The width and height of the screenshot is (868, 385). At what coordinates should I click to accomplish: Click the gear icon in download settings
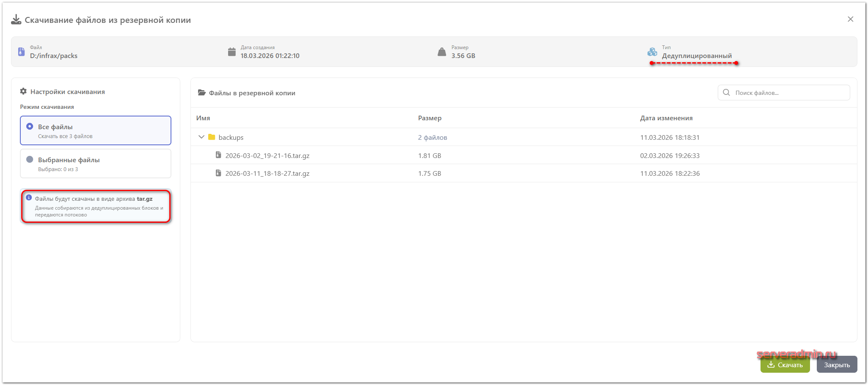point(23,91)
